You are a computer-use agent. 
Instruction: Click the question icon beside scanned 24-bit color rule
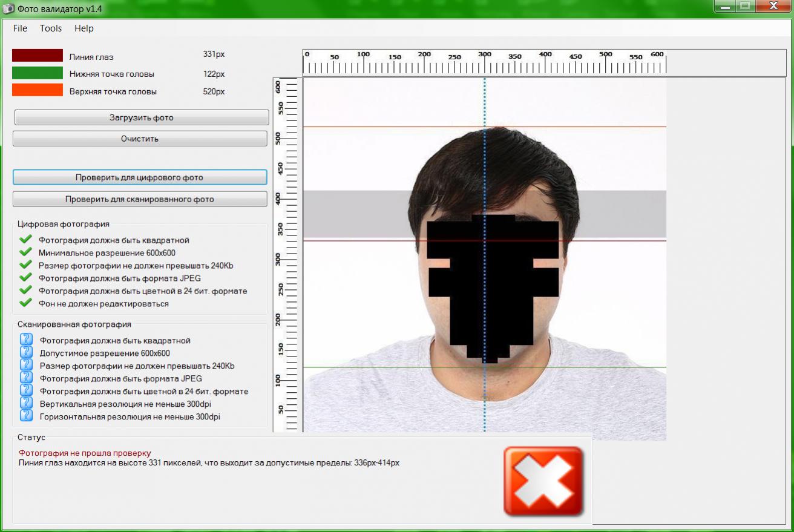(x=26, y=391)
